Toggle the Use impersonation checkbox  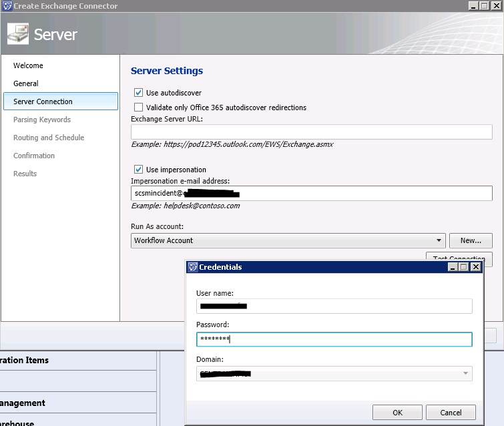tap(139, 170)
